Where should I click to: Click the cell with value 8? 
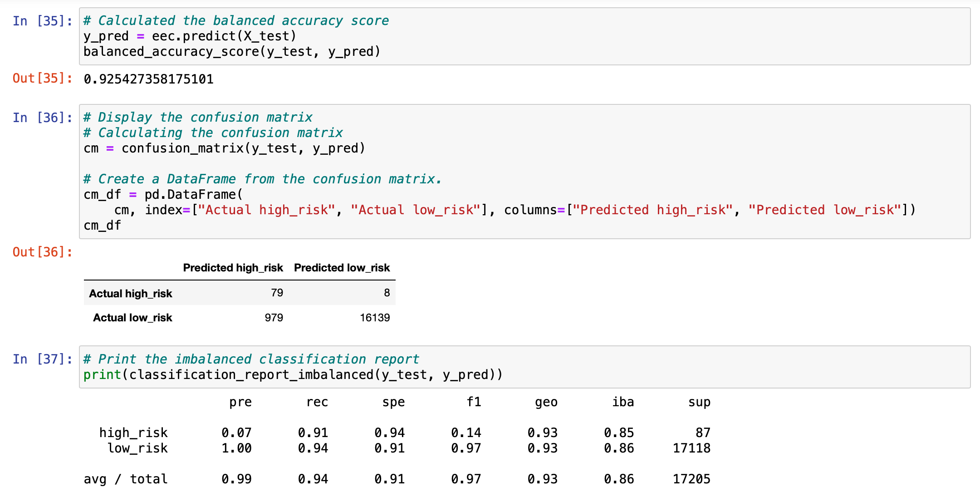(387, 293)
